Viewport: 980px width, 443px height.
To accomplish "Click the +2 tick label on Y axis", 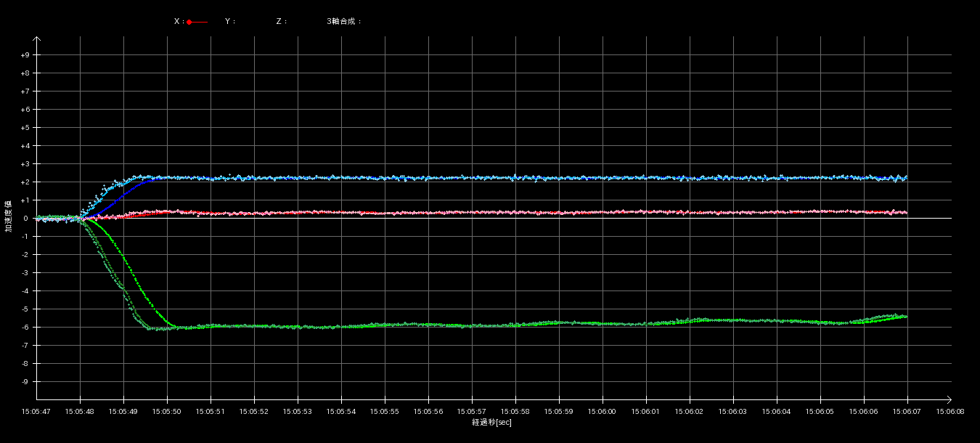I will [25, 182].
